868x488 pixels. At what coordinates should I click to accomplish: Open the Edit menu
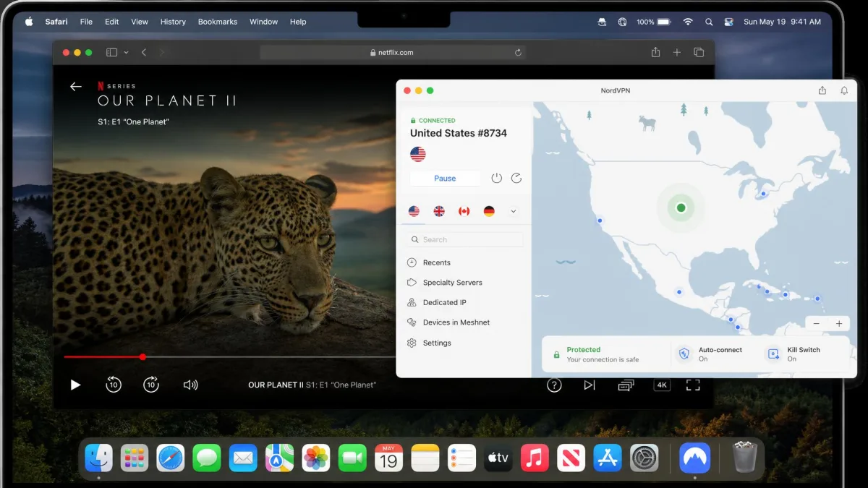coord(111,22)
